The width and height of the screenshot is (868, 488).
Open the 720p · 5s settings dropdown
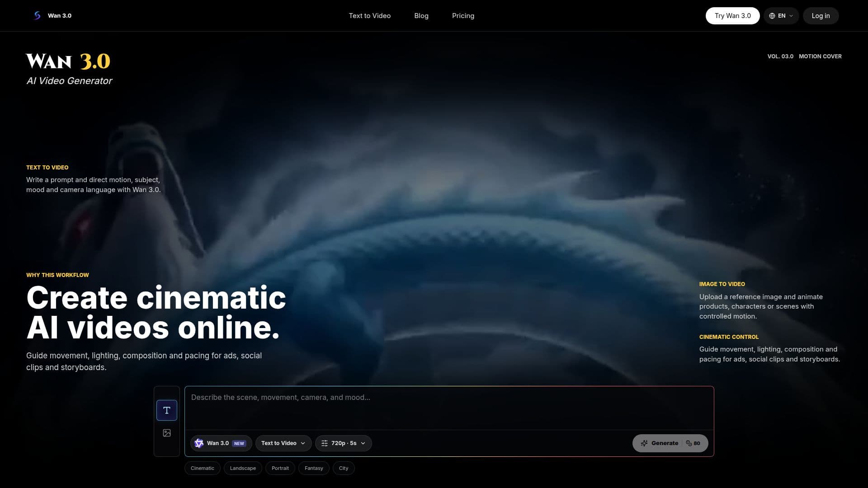[344, 443]
